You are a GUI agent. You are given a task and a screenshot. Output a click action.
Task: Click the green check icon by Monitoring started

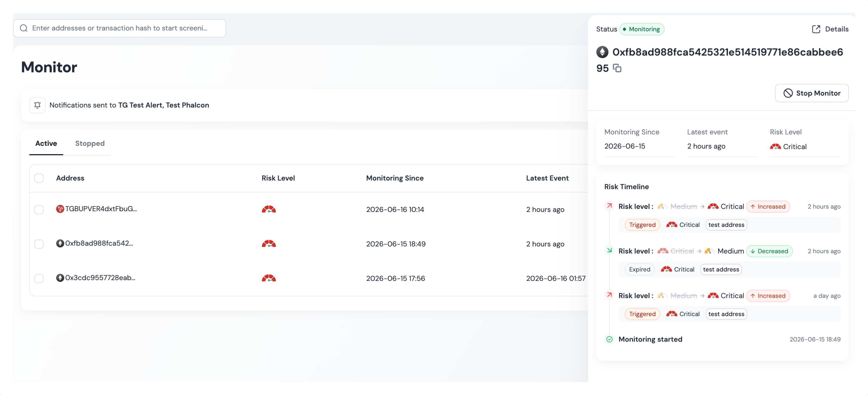pyautogui.click(x=609, y=339)
